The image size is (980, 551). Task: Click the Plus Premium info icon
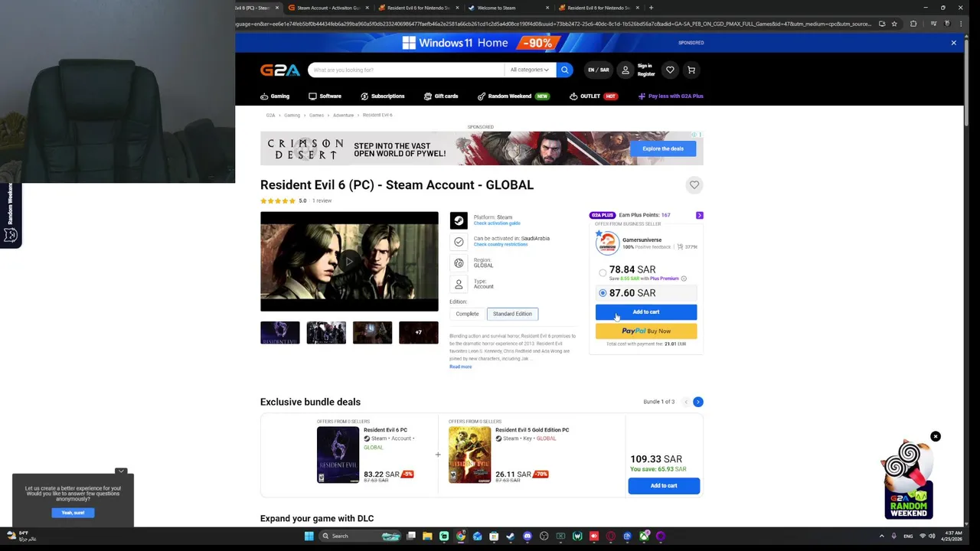pyautogui.click(x=684, y=279)
